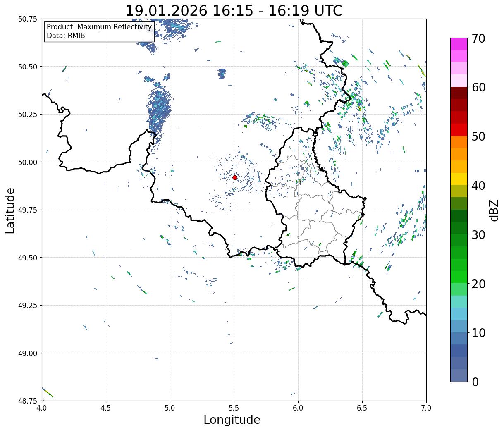Click the red radar location marker
This screenshot has width=504, height=430.
(235, 177)
